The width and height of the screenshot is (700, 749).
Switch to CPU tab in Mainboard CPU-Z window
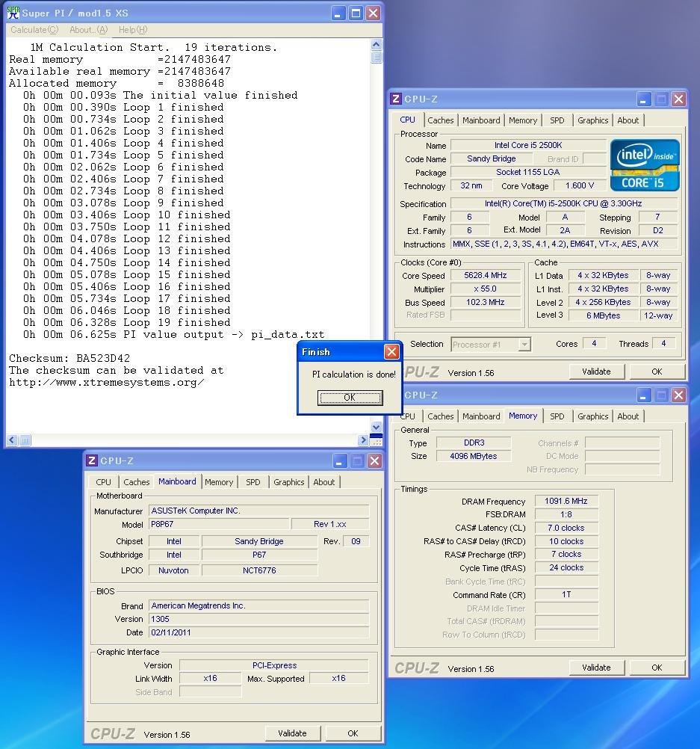[103, 482]
